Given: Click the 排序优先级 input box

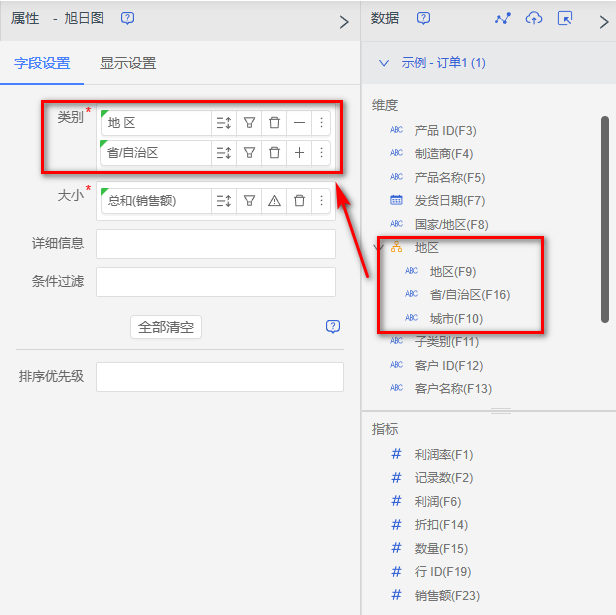Looking at the screenshot, I should (219, 377).
